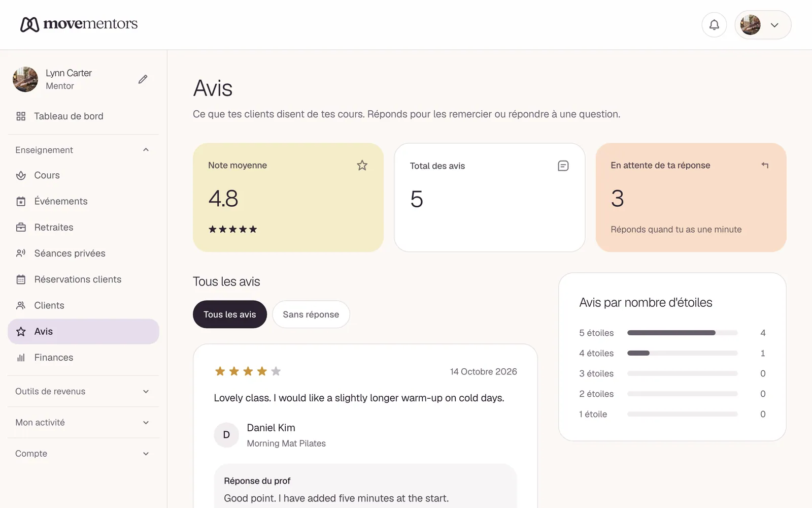Click the Réservations clients calendar icon
This screenshot has width=812, height=508.
21,279
